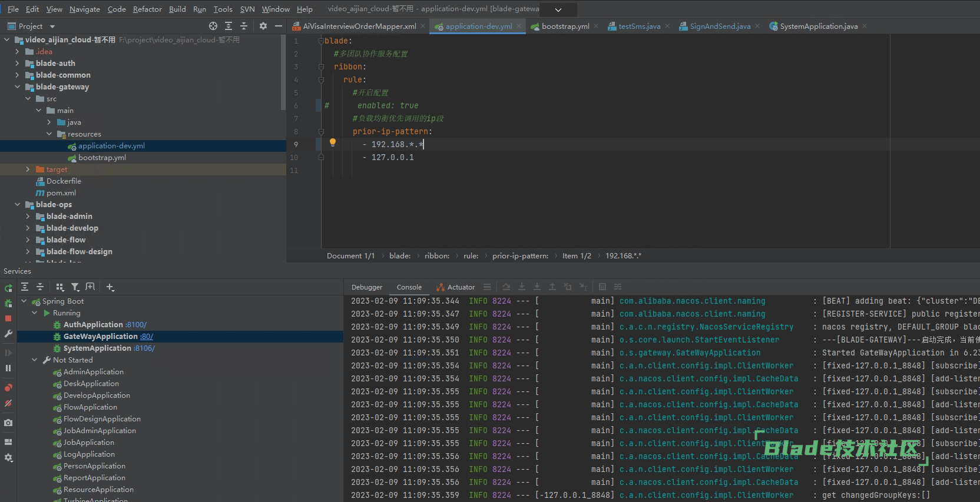Open the Build menu

177,9
